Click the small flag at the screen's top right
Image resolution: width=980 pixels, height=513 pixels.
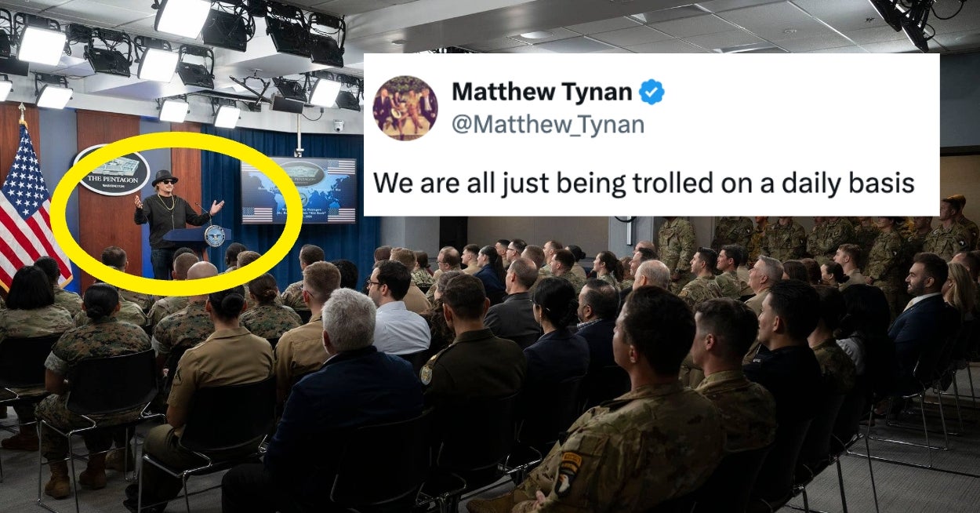(x=340, y=166)
